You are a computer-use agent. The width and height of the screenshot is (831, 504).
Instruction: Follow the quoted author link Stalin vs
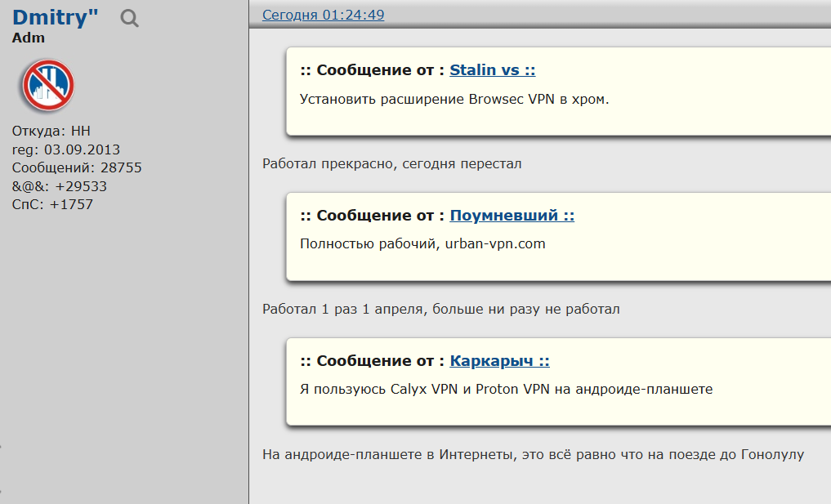(493, 70)
